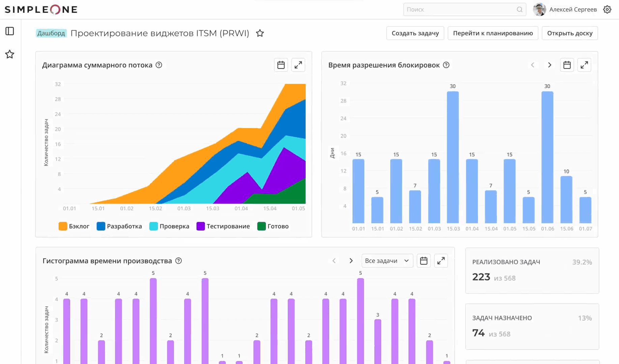
Task: Focus the Поиск search field
Action: tap(465, 9)
